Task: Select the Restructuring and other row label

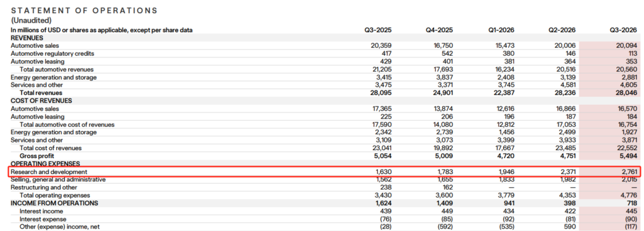Action: 44,188
